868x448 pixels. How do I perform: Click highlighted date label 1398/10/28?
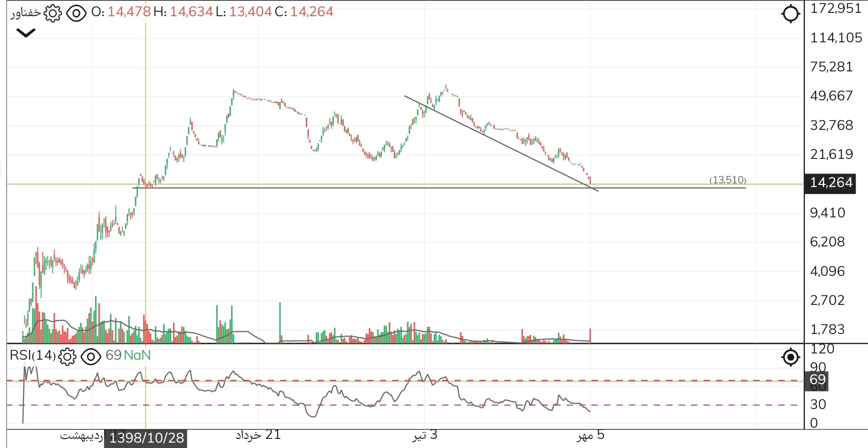pos(146,438)
